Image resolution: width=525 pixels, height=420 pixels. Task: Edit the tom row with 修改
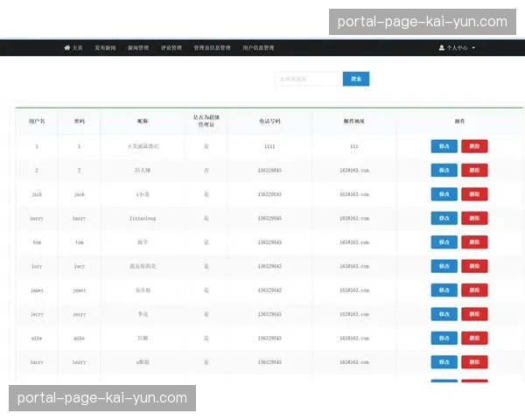444,242
